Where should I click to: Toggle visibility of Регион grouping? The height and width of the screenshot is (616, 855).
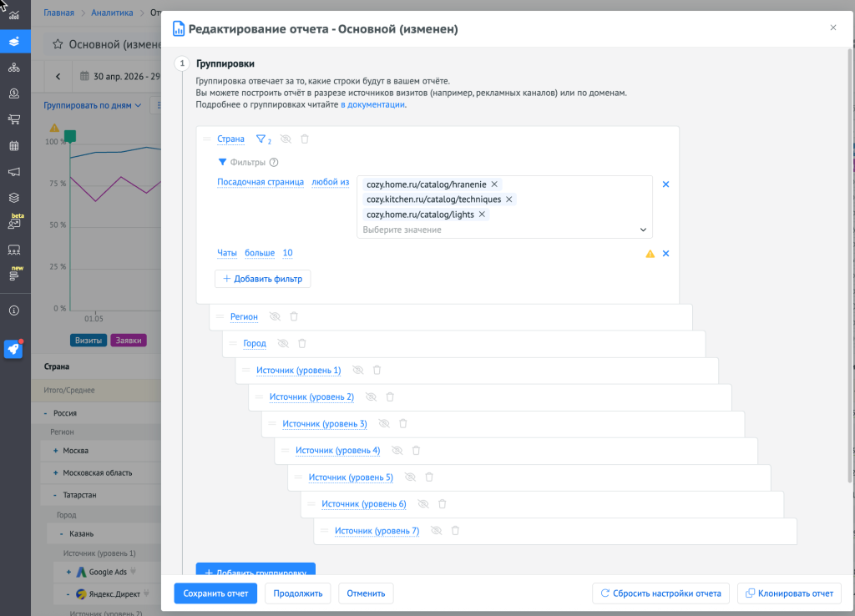[x=275, y=316]
